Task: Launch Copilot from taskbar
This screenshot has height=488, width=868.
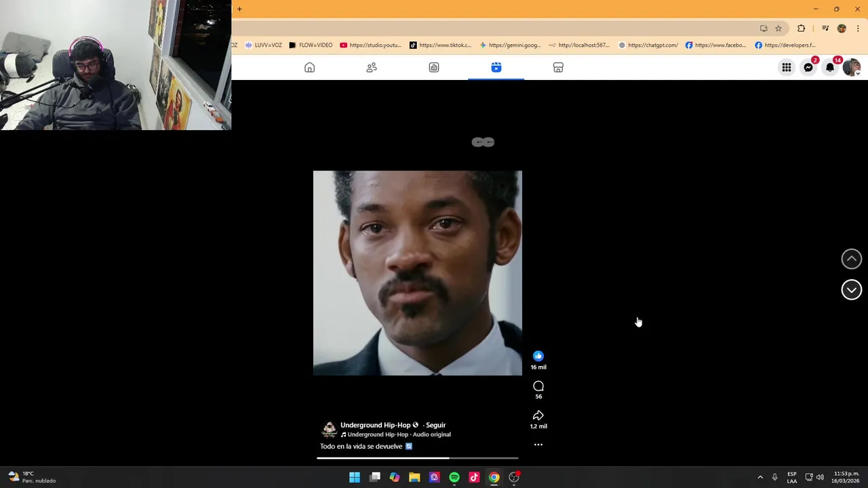Action: [395, 477]
